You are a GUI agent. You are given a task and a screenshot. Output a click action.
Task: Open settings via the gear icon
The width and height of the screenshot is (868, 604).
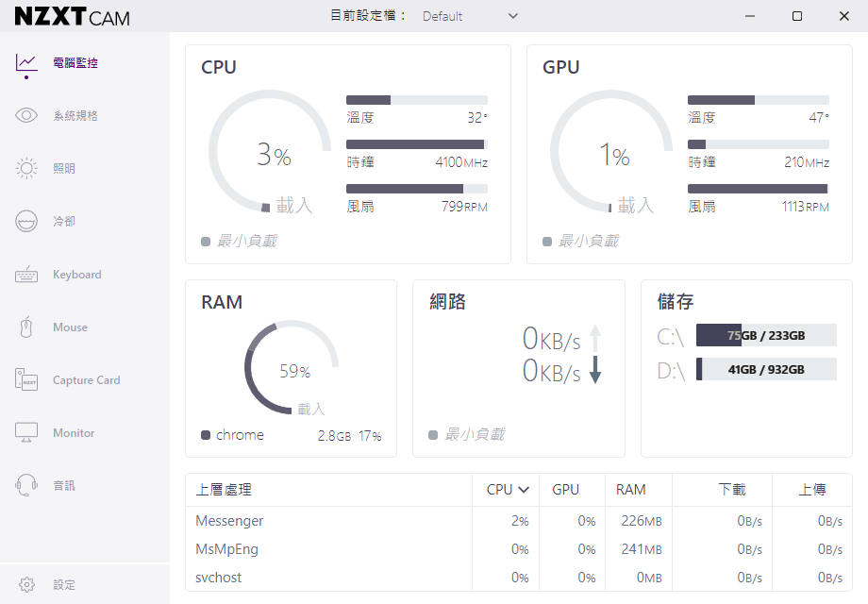coord(26,585)
